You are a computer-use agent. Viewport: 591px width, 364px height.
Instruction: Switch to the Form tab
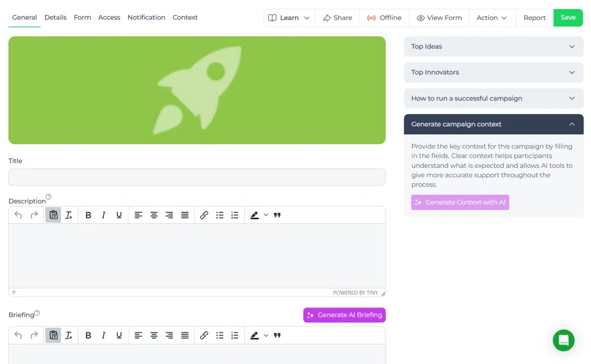(82, 17)
